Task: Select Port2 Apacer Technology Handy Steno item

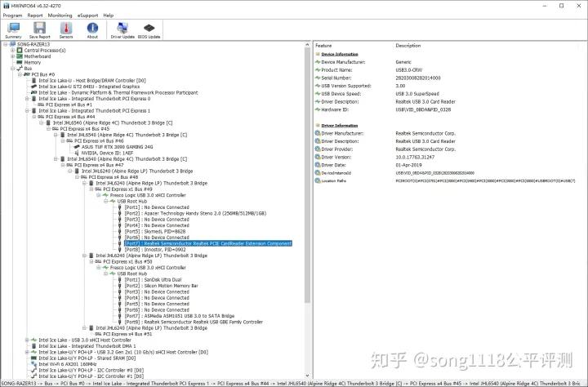Action: (x=195, y=213)
